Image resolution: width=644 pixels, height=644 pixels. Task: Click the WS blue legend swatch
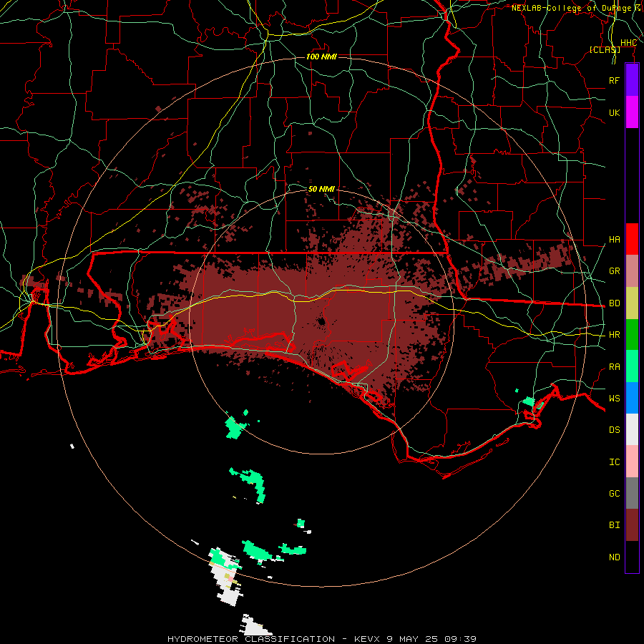632,398
